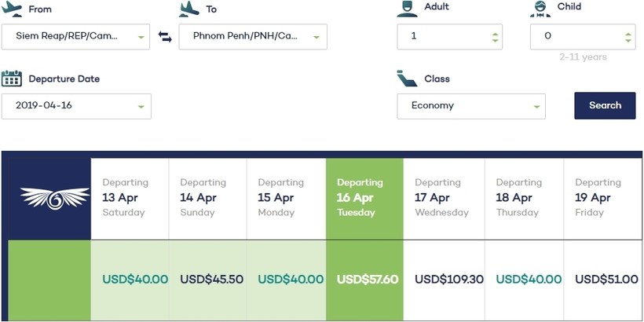Select the 13 Apr Saturday date tab

point(130,197)
